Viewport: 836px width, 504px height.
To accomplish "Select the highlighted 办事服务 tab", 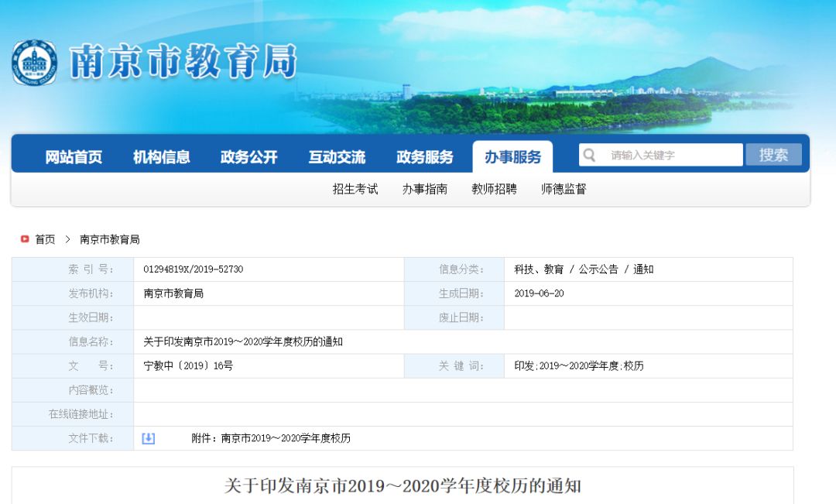I will 513,155.
